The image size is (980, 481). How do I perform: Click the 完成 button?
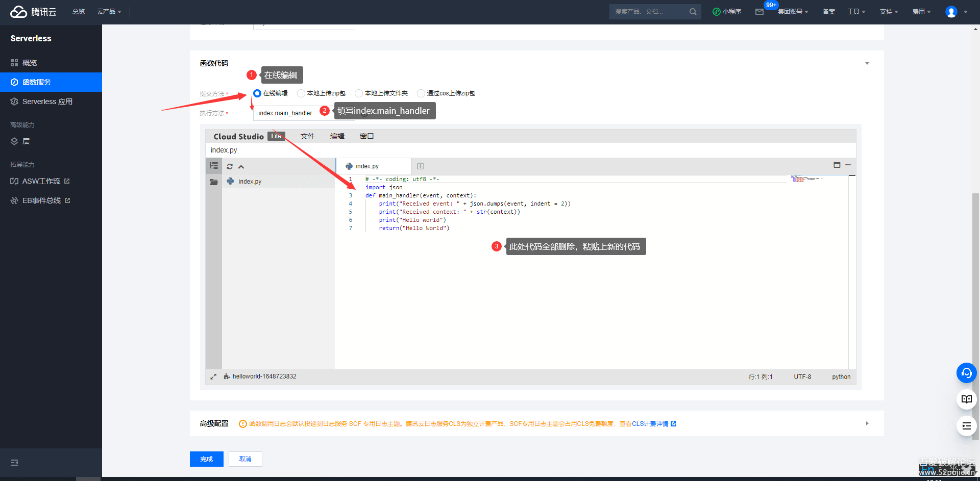[x=207, y=459]
